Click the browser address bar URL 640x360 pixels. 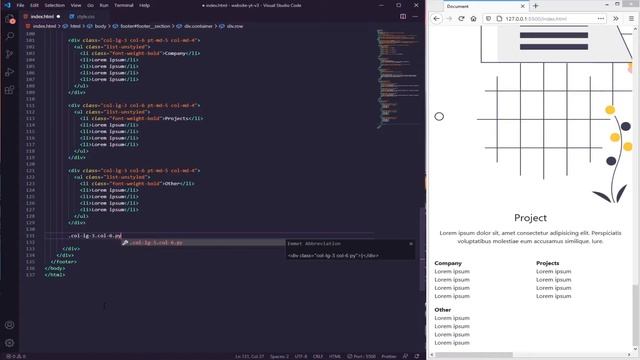(536, 19)
